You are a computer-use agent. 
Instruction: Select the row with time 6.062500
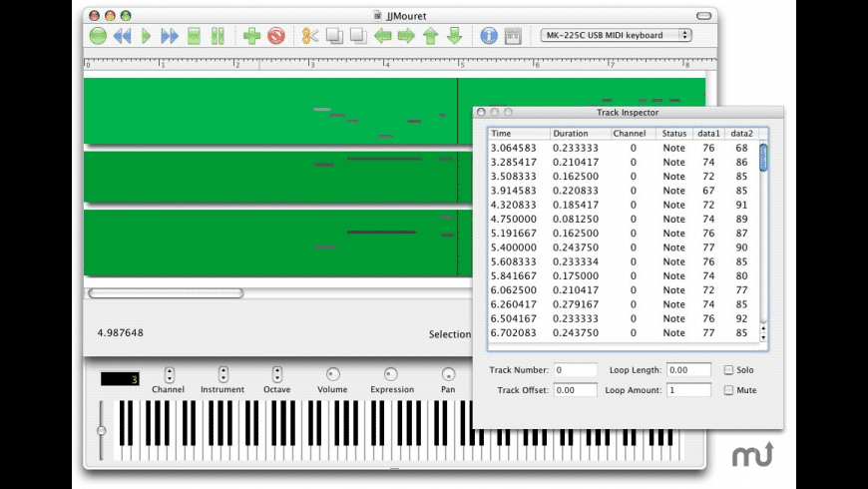(624, 290)
